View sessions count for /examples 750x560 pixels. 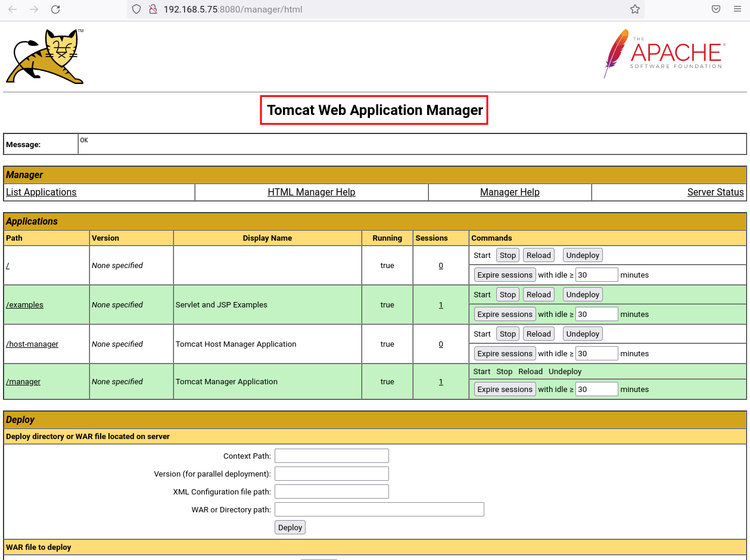tap(441, 305)
